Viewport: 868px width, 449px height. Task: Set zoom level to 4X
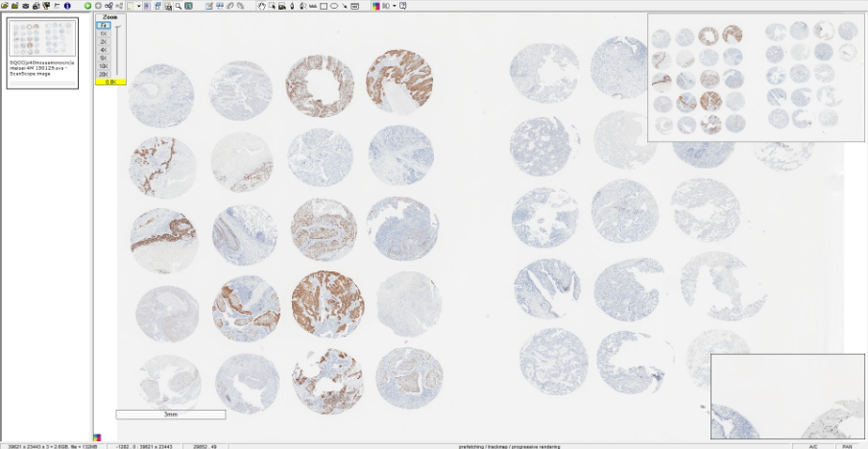click(103, 50)
